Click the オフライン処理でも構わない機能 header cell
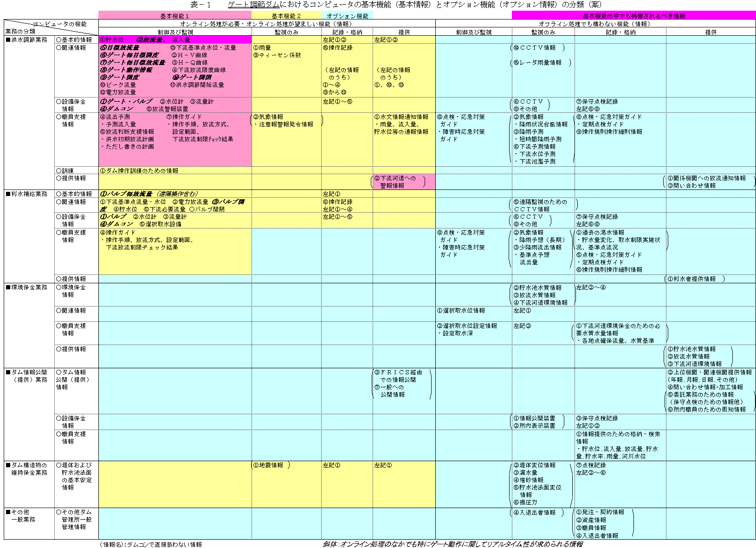This screenshot has width=756, height=548. tap(595, 24)
